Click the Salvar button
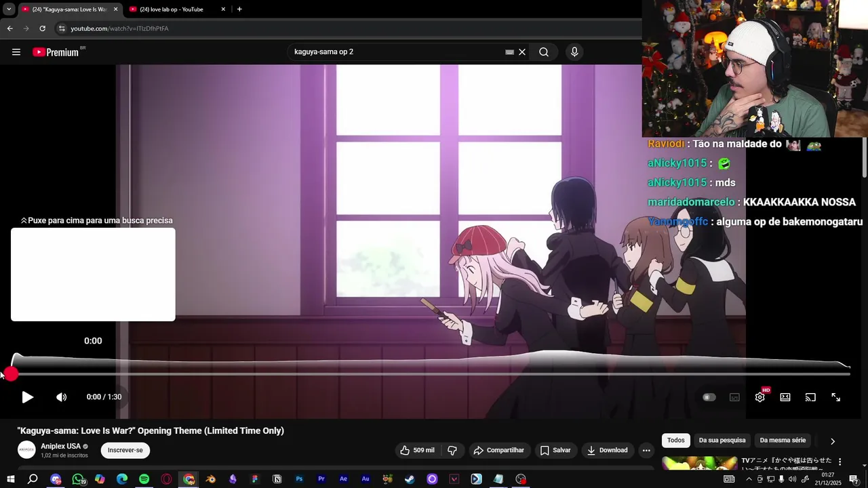 (555, 450)
